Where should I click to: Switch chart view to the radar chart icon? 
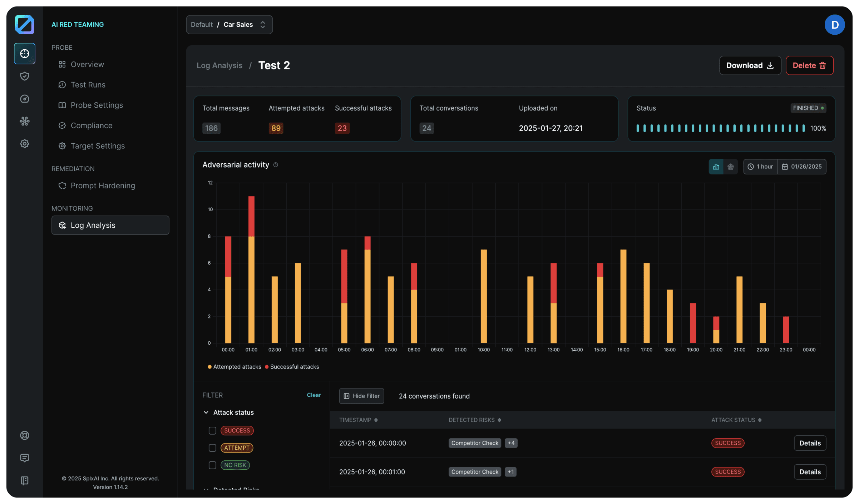(x=730, y=167)
